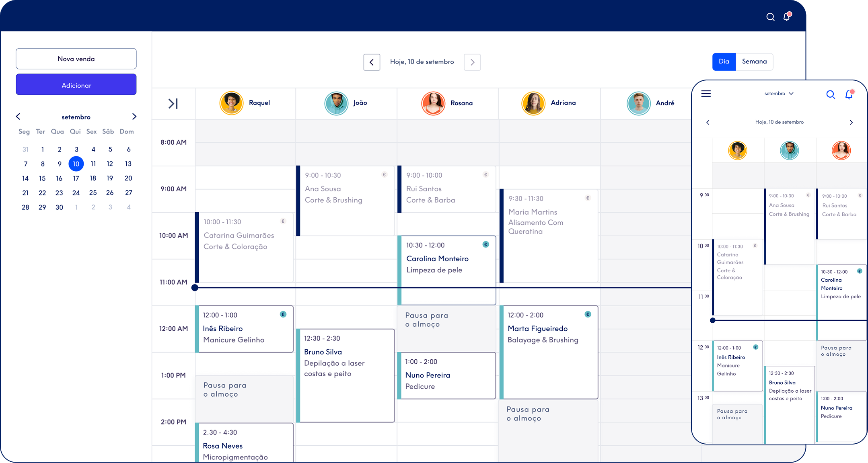The height and width of the screenshot is (463, 868).
Task: Go to next day in calendar header
Action: coord(472,62)
